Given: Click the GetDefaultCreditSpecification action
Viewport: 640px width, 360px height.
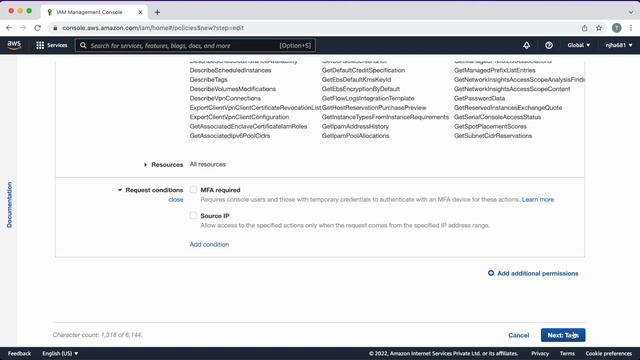Looking at the screenshot, I should pyautogui.click(x=363, y=70).
